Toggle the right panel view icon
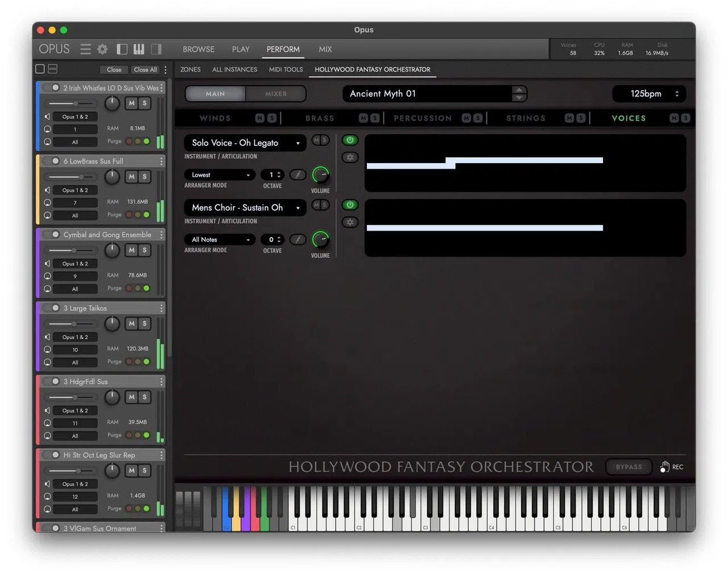Screen dimensions: 728x575 155,49
